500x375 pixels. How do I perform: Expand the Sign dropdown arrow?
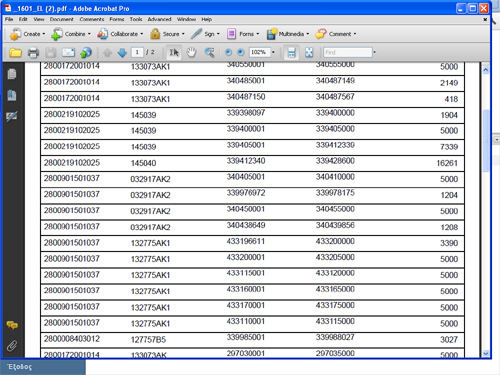[x=218, y=34]
